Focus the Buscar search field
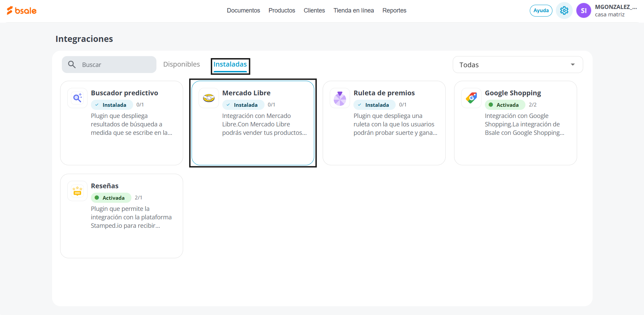This screenshot has width=644, height=315. click(x=109, y=65)
